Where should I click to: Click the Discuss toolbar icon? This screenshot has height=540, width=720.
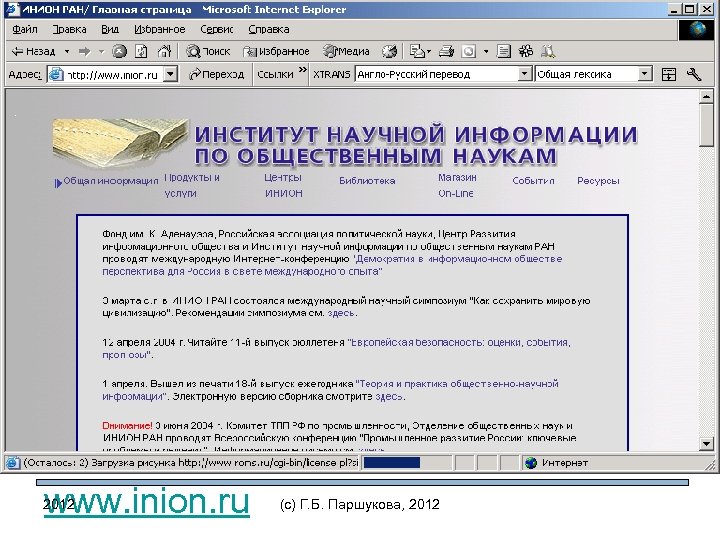point(504,51)
